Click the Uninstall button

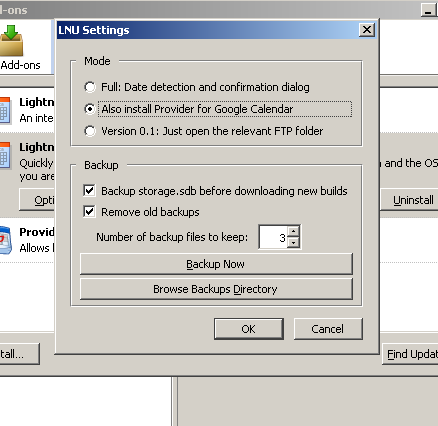410,200
